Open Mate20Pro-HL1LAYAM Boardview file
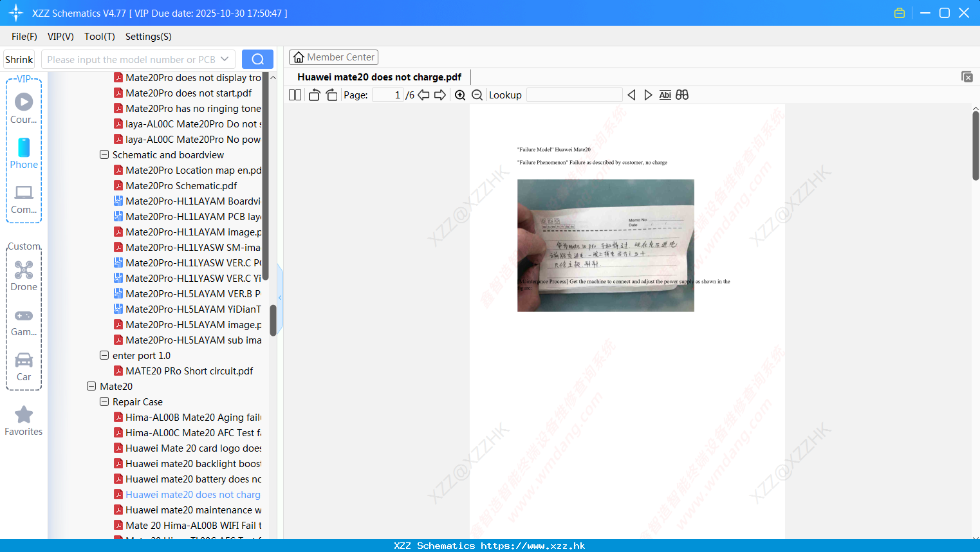The height and width of the screenshot is (552, 980). pos(188,201)
